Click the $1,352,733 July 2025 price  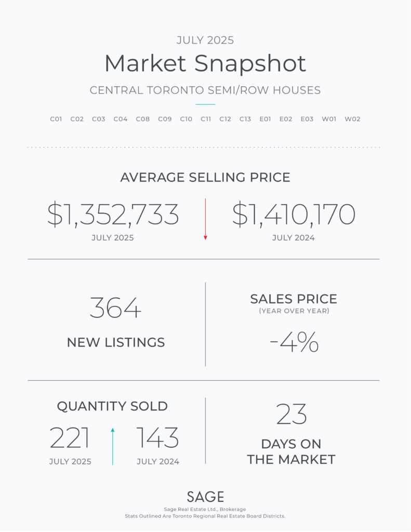pos(113,215)
